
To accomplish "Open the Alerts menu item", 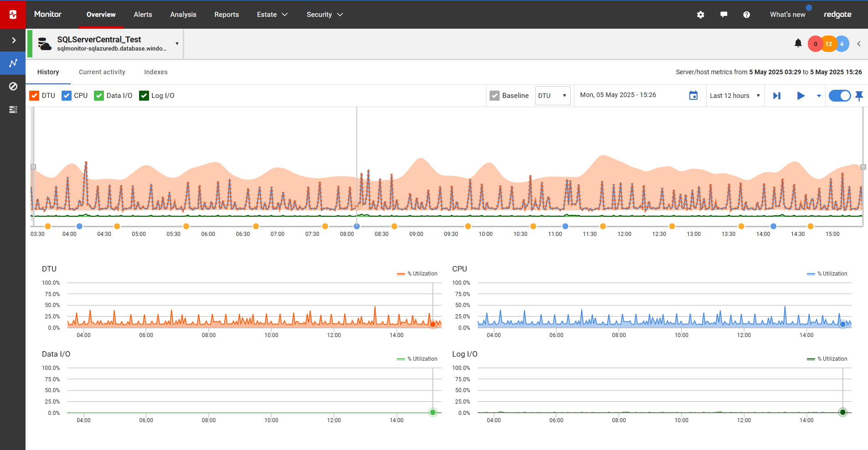I will 143,14.
